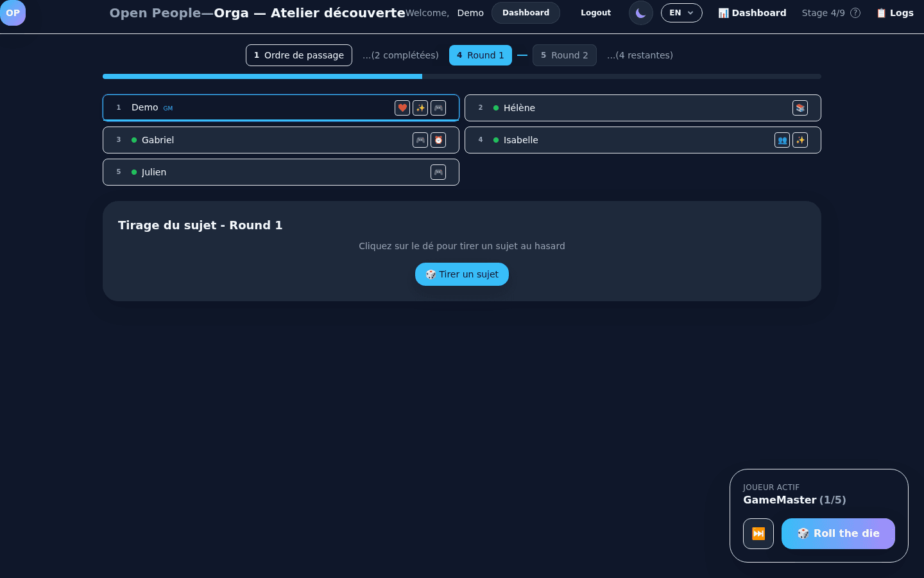Switch to the Round 2 step
This screenshot has width=924, height=578.
pyautogui.click(x=564, y=55)
